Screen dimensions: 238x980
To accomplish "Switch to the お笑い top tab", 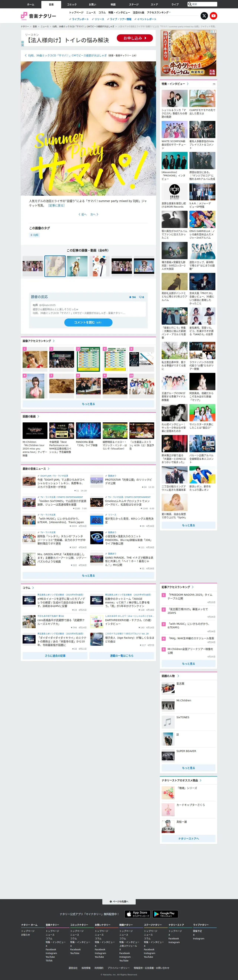I will tap(92, 4).
